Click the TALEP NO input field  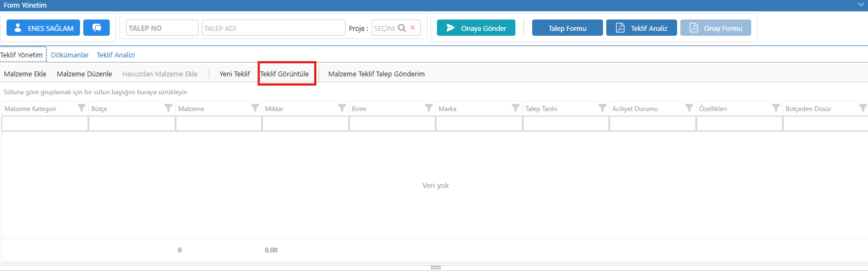point(162,28)
